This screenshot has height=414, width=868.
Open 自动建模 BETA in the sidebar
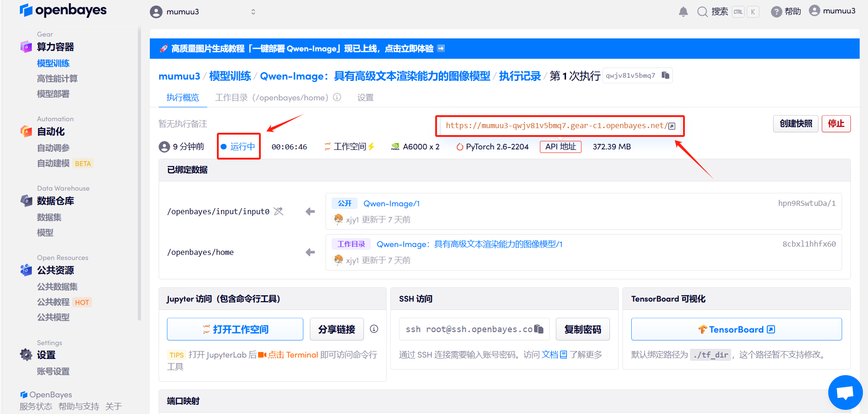pos(65,163)
